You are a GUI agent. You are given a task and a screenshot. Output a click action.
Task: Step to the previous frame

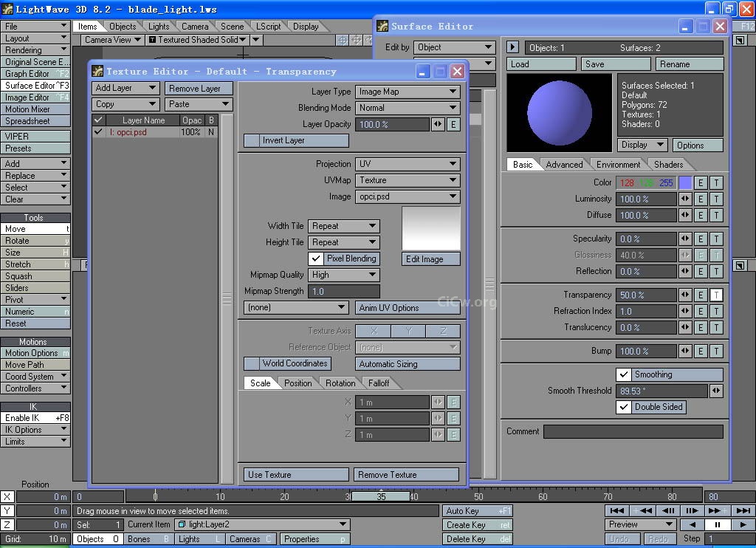tap(667, 510)
